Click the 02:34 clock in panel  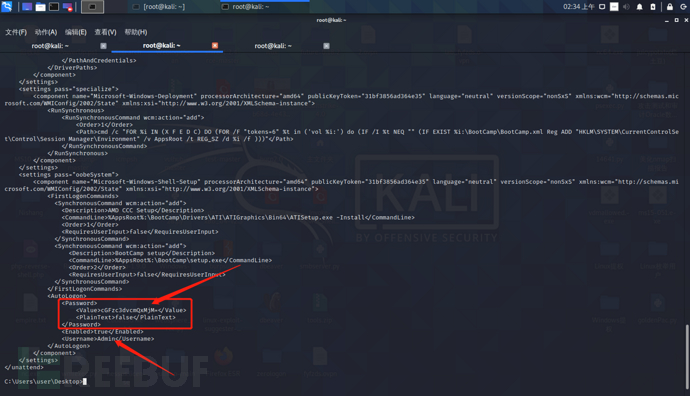tap(579, 7)
